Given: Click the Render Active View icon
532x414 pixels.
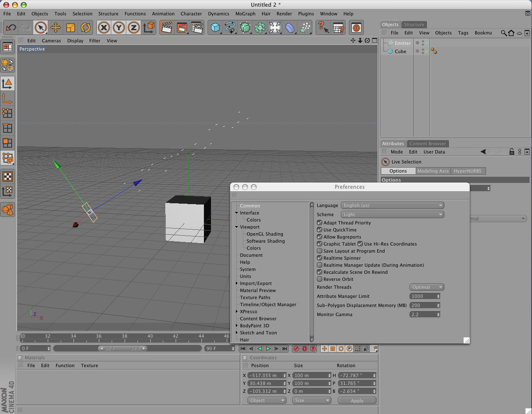Looking at the screenshot, I should 167,28.
